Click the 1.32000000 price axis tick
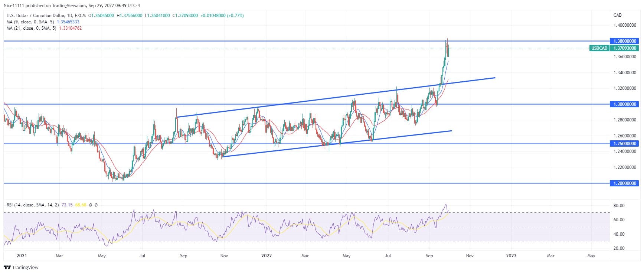This screenshot has width=644, height=274. (x=625, y=88)
